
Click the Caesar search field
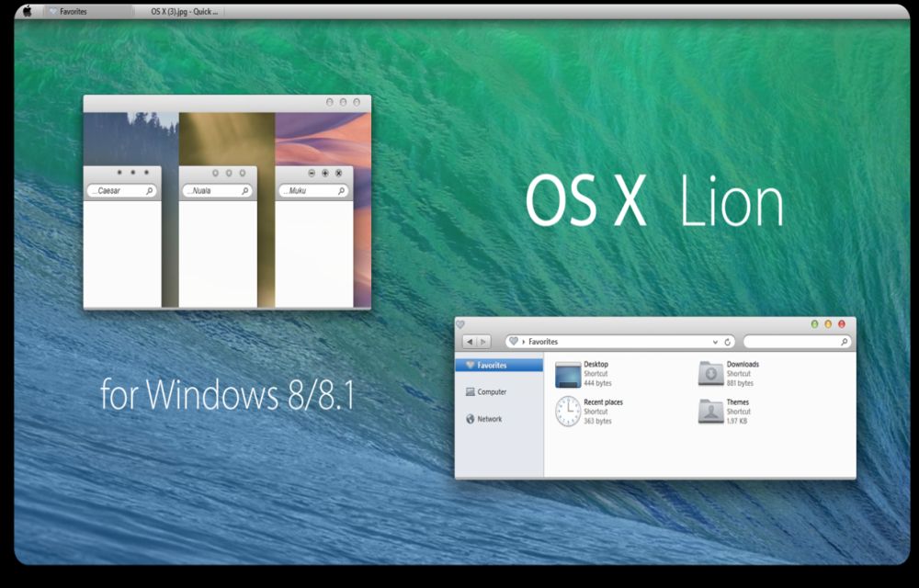pyautogui.click(x=122, y=191)
